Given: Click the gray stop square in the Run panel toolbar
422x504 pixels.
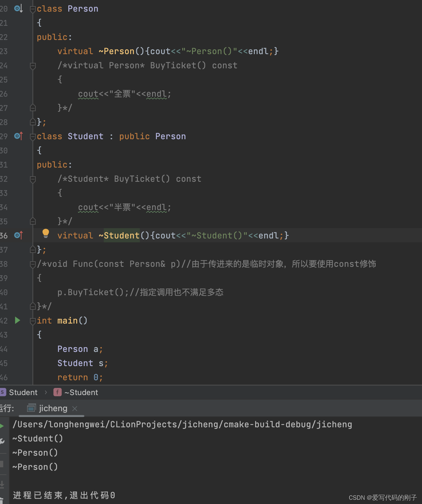Looking at the screenshot, I should [2, 464].
